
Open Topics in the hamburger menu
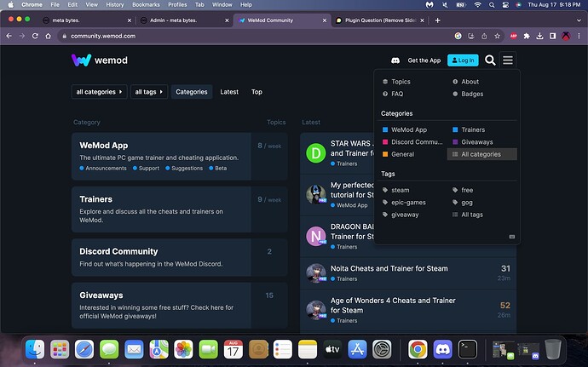pos(396,82)
